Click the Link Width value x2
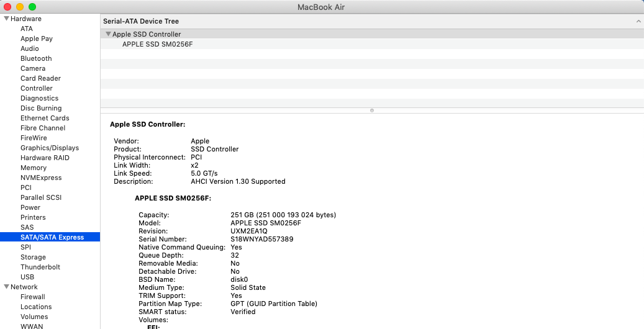The width and height of the screenshot is (644, 329). tap(194, 165)
